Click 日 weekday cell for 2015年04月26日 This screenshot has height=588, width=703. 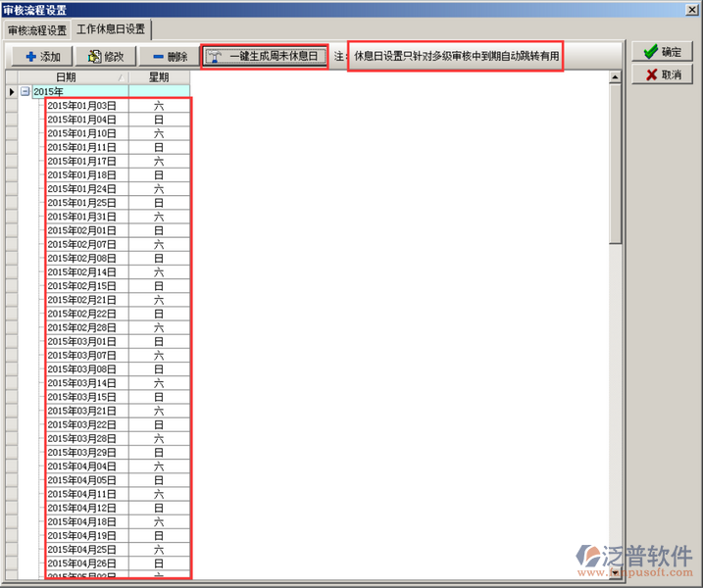coord(159,564)
